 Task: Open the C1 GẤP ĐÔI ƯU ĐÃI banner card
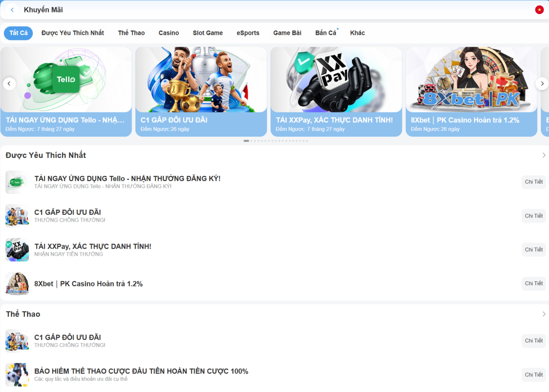[x=201, y=92]
